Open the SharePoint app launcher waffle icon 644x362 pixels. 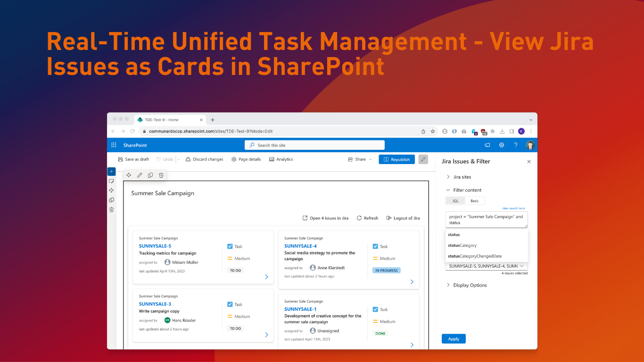click(114, 145)
